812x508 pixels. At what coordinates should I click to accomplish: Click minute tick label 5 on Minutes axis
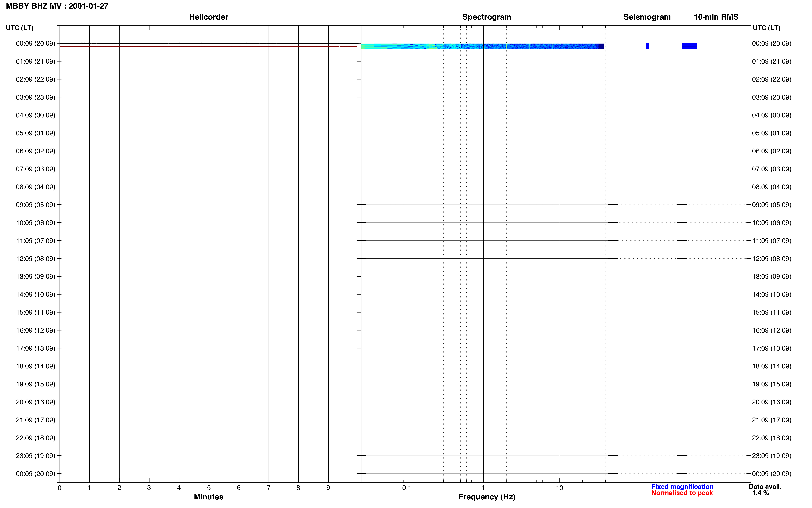[x=209, y=487]
